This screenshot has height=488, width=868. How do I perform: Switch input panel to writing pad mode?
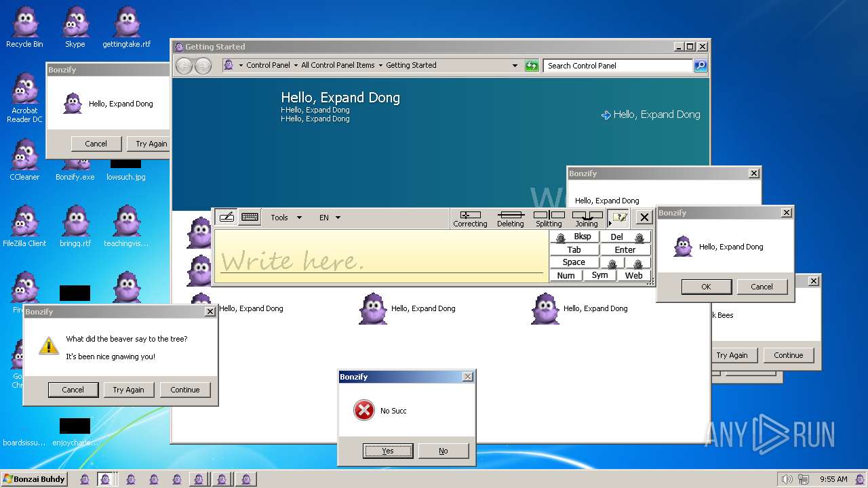[x=226, y=217]
